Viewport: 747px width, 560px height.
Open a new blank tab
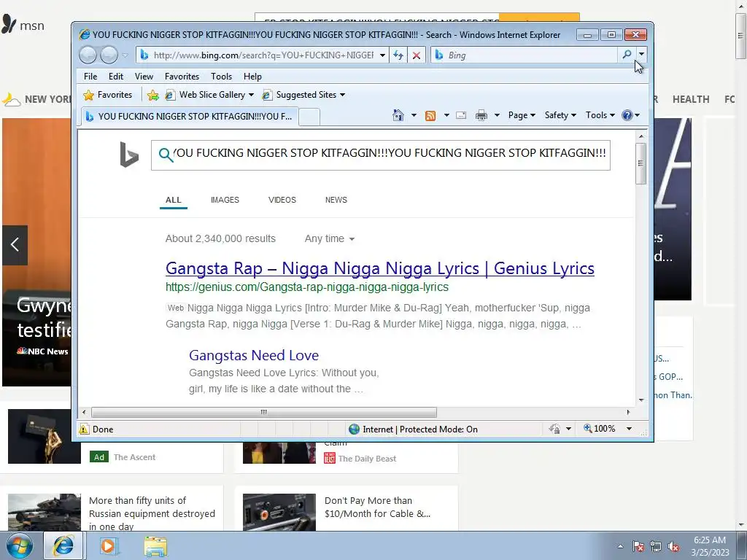click(309, 117)
